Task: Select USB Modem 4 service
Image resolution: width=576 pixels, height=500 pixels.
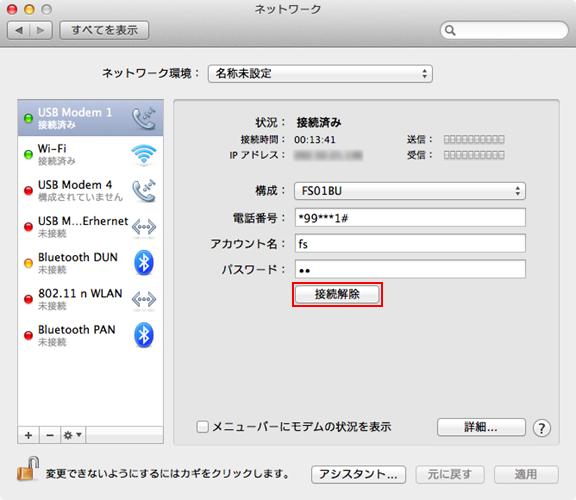Action: 90,190
